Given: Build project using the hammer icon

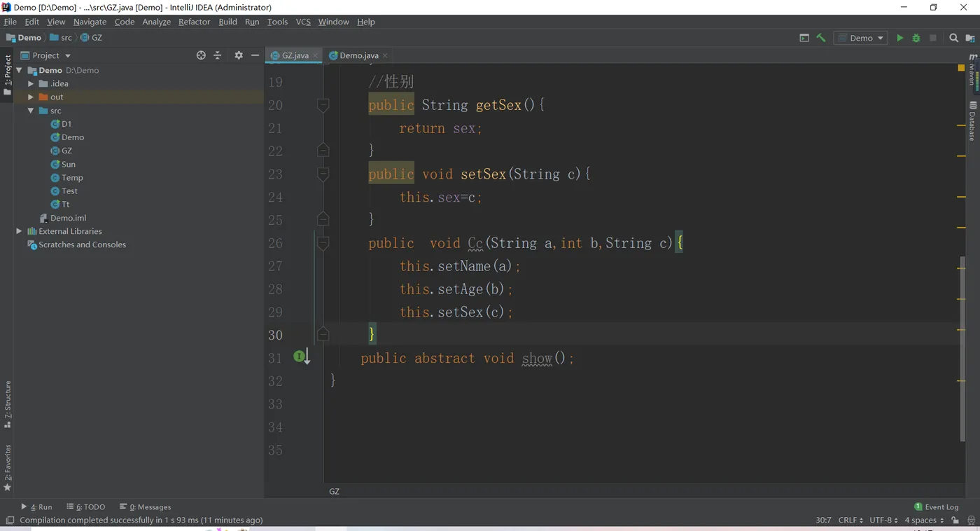Looking at the screenshot, I should [x=821, y=38].
